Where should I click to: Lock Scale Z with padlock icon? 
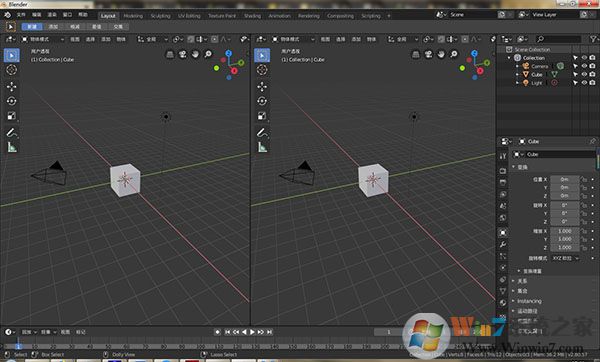click(x=584, y=247)
